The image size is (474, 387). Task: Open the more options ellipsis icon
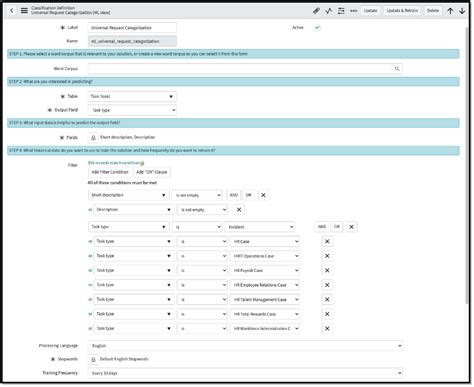point(353,11)
